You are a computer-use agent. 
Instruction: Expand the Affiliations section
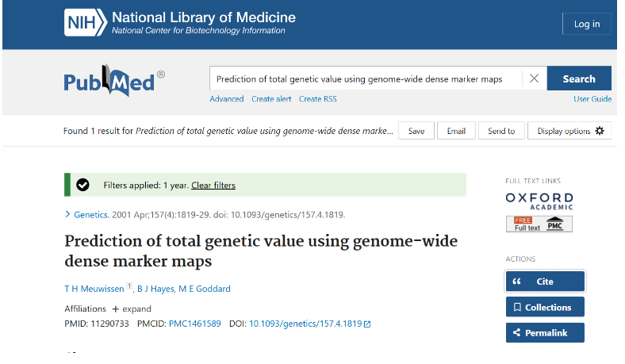(131, 308)
